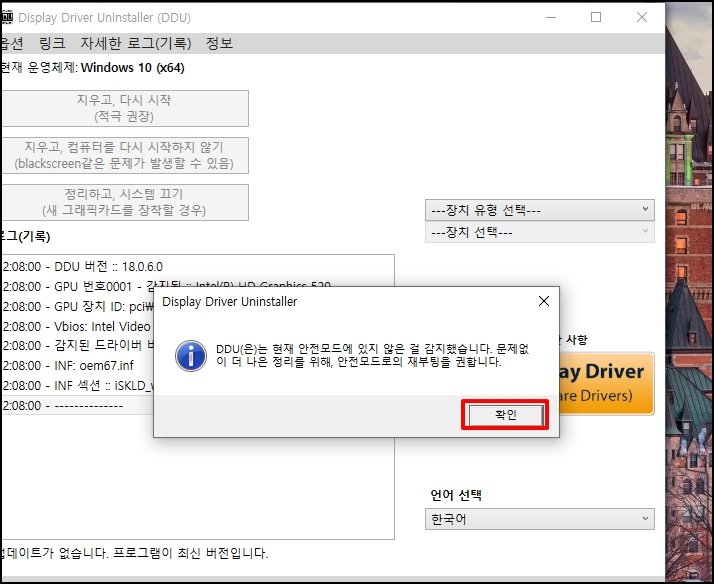The width and height of the screenshot is (714, 584).
Task: Select the log line starting 'GPU 장치 ID'
Action: point(78,307)
